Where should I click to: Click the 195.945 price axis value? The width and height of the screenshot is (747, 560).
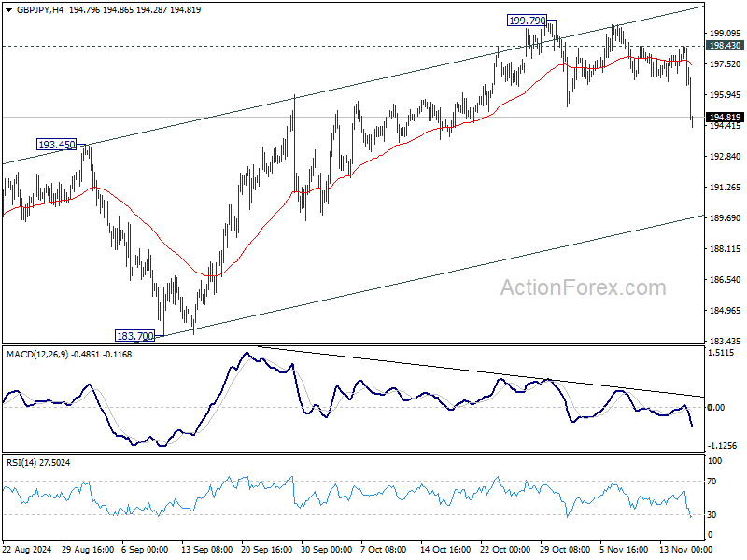(726, 95)
